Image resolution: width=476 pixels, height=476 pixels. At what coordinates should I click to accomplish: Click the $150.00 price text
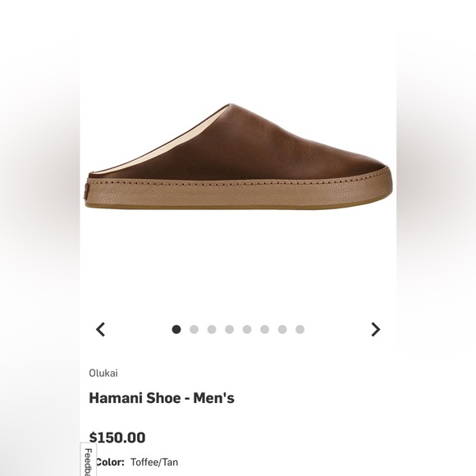(x=117, y=437)
